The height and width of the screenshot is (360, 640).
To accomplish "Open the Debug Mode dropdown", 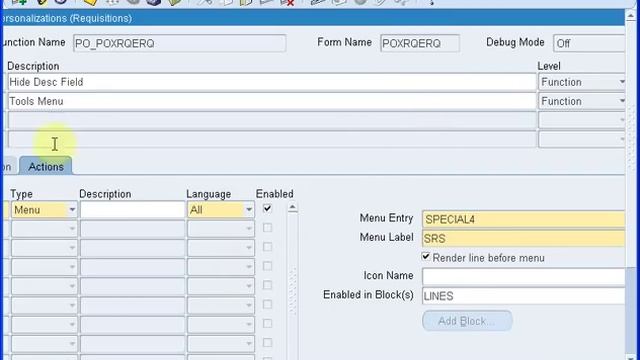I will (x=589, y=43).
